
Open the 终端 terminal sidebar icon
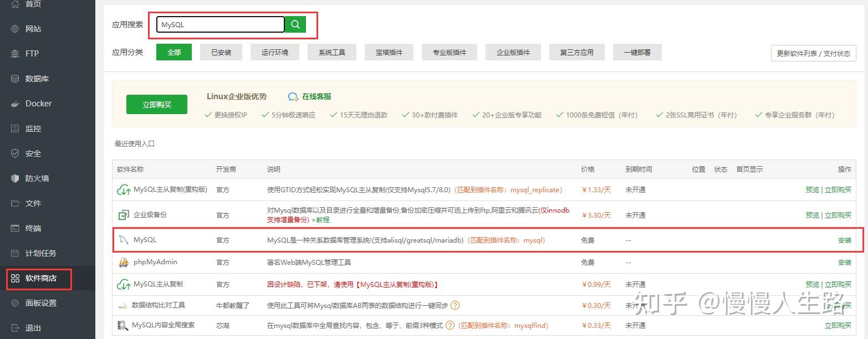pyautogui.click(x=15, y=228)
